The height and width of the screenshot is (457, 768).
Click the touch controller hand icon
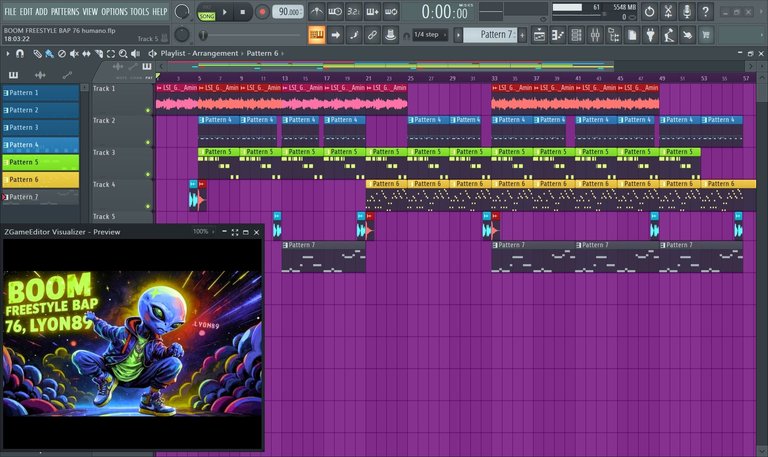[688, 35]
